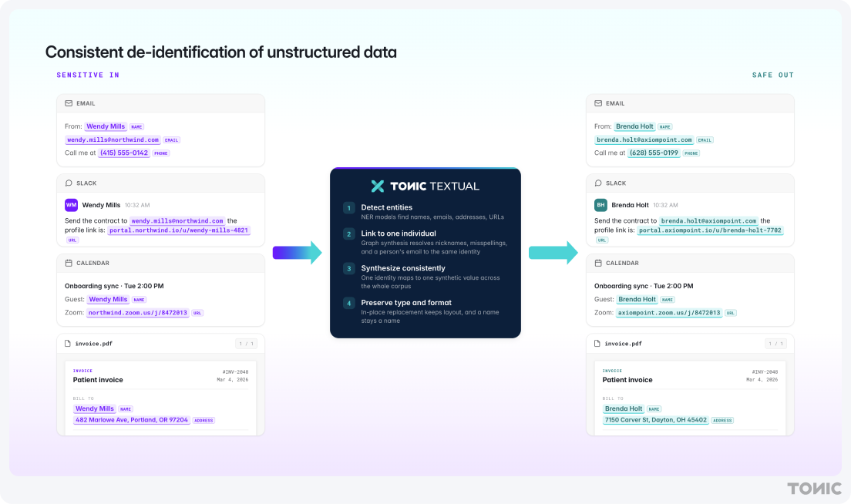
Task: Click phone number (415) 555-0142
Action: [124, 153]
